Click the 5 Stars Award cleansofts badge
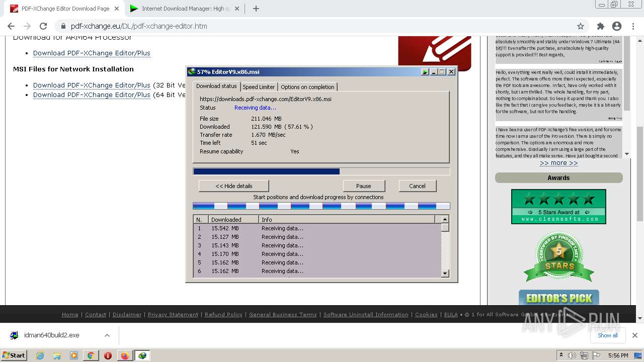 point(558,207)
